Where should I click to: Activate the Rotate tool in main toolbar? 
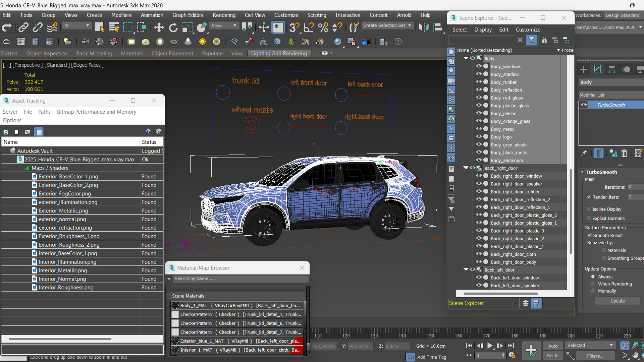[x=173, y=27]
